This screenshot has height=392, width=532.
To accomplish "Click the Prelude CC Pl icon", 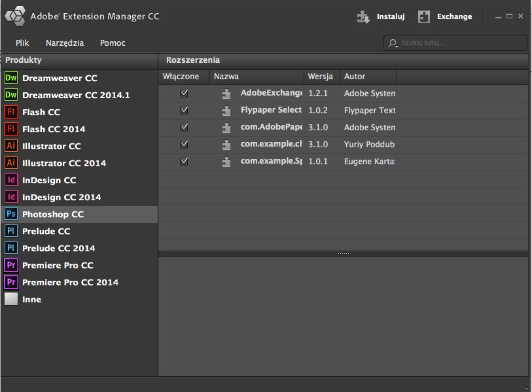I will tap(11, 231).
